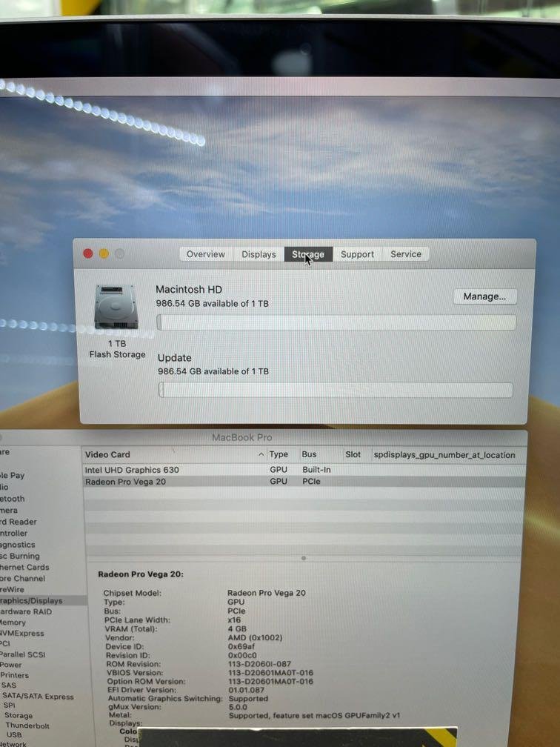
Task: Select Bluetooth in the sidebar
Action: [x=13, y=499]
